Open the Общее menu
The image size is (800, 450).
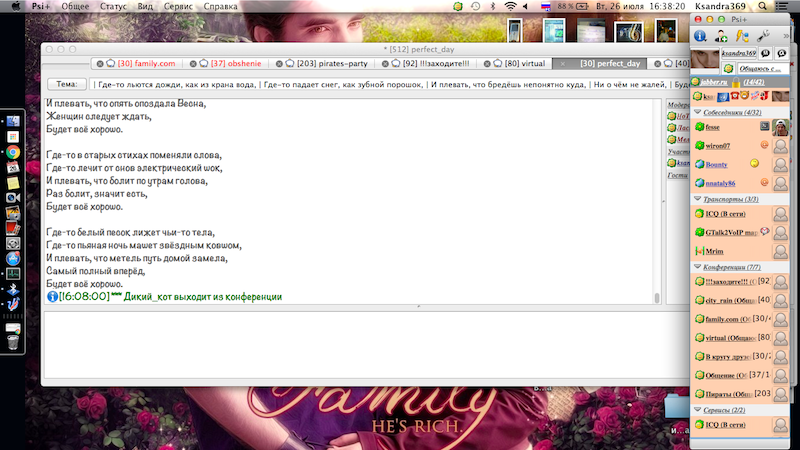coord(75,6)
